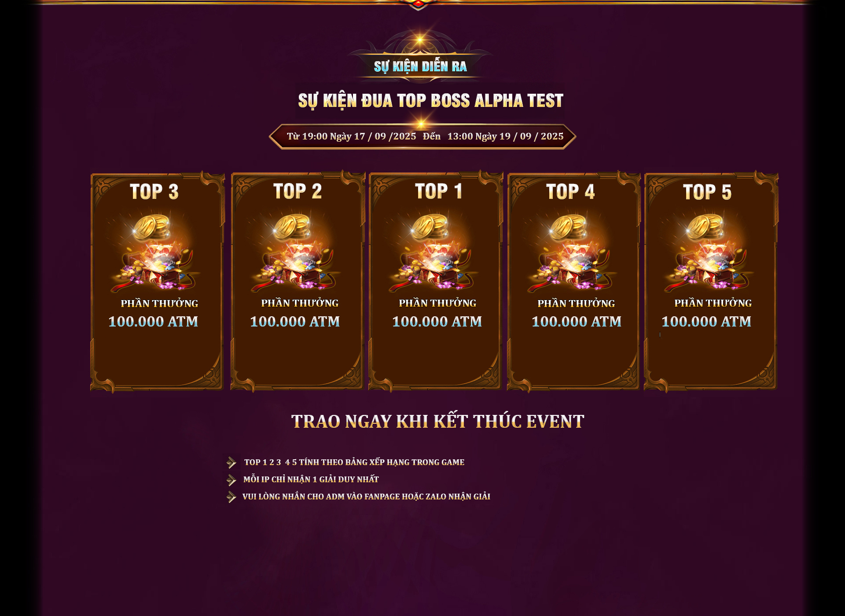Click the rule about contacting ADM via fanpage or Zalo
845x616 pixels.
coord(366,496)
